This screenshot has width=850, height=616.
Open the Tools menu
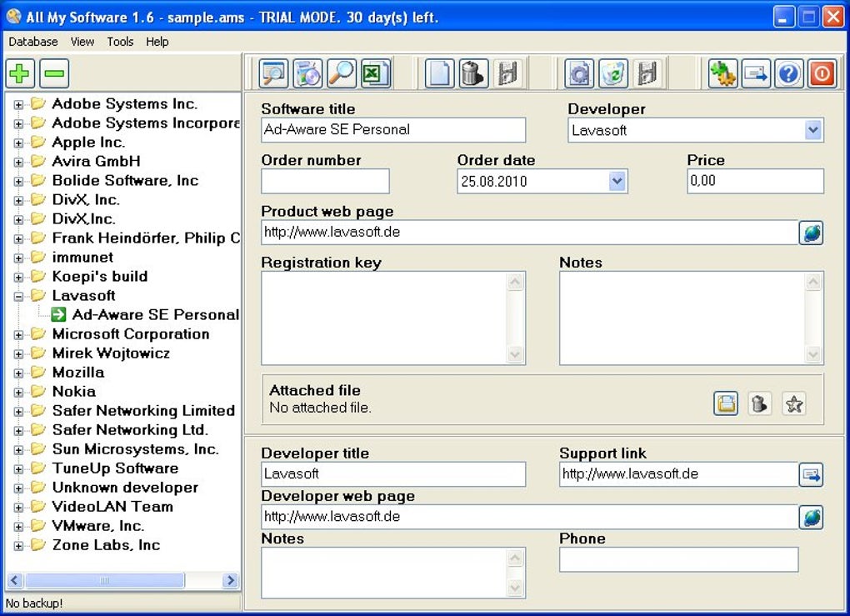pos(120,42)
